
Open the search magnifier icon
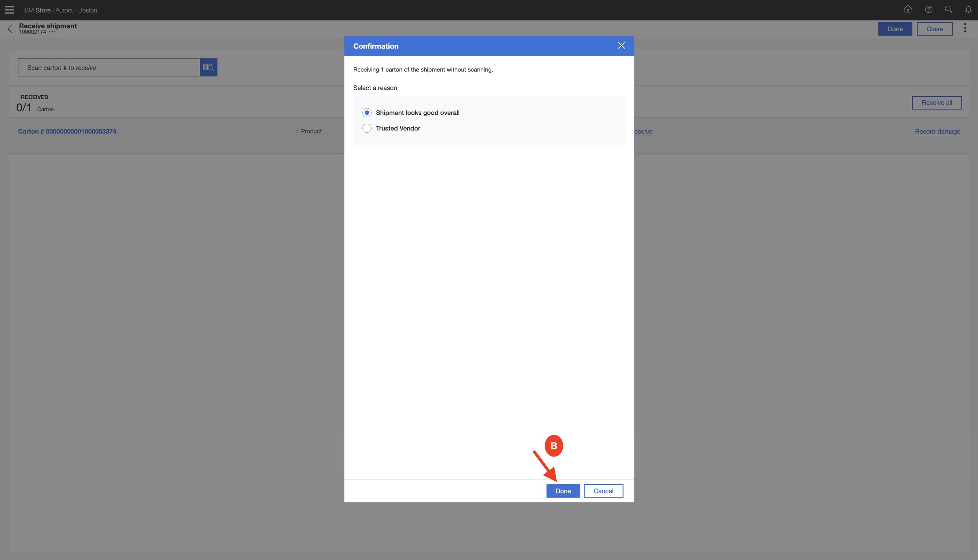click(948, 9)
